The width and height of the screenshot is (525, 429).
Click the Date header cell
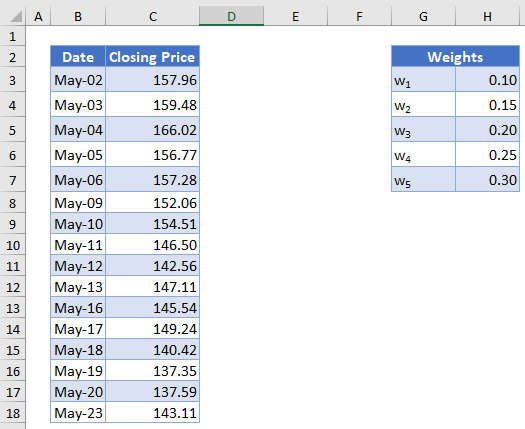click(x=78, y=57)
